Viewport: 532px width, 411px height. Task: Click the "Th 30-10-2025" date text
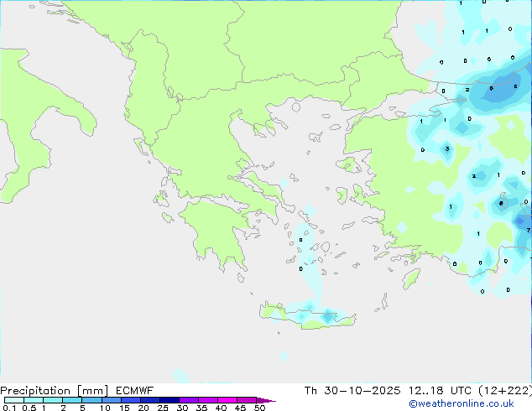coord(352,391)
